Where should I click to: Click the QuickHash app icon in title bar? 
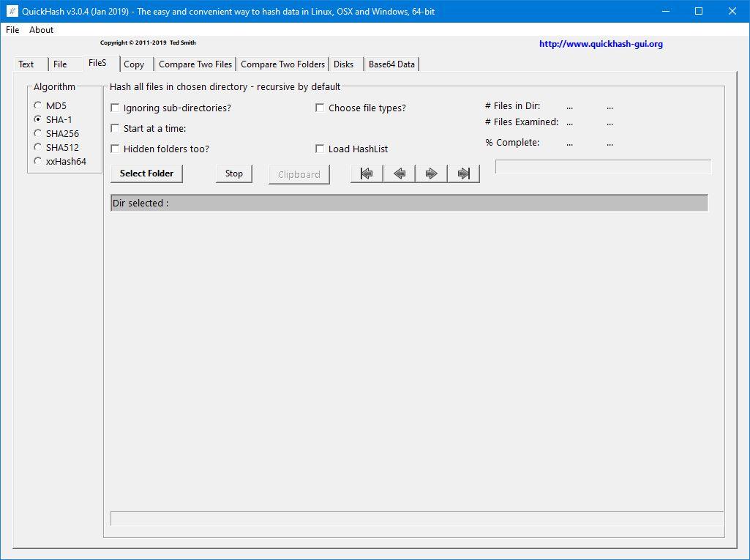tap(12, 11)
